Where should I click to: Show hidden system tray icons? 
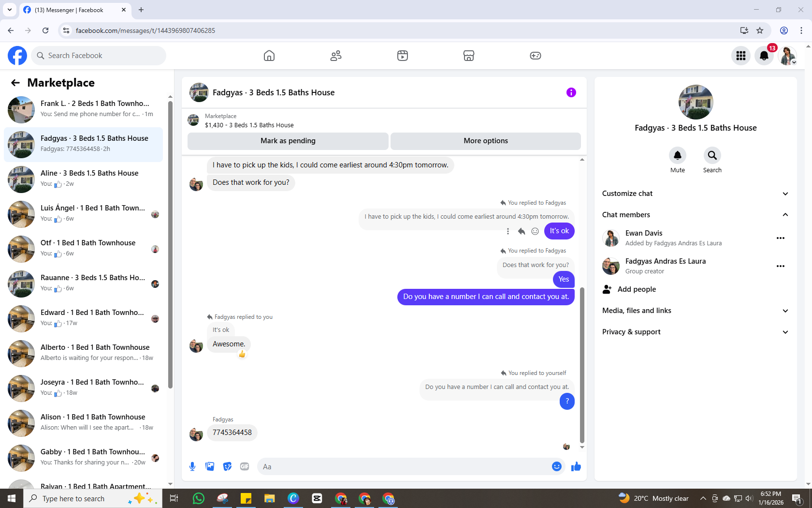pyautogui.click(x=703, y=498)
